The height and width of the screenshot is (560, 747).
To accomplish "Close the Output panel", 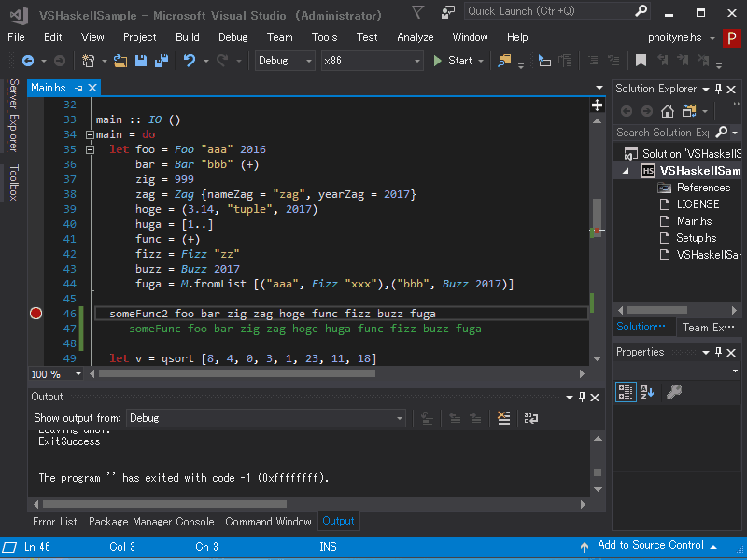I will (595, 398).
